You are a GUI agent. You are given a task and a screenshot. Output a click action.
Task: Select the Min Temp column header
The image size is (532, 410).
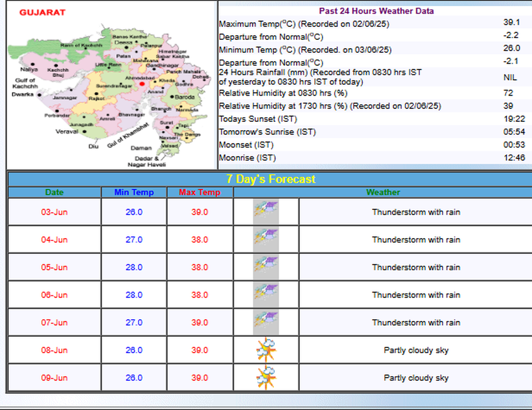[134, 192]
